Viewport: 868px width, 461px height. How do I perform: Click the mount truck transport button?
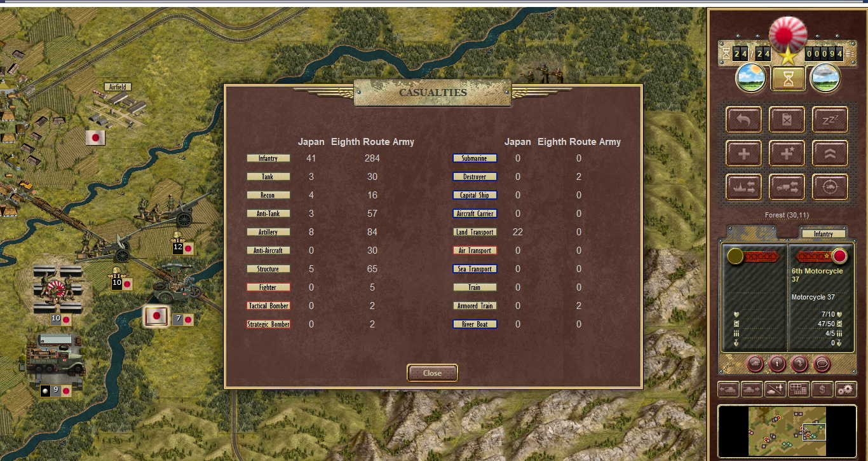coord(787,187)
